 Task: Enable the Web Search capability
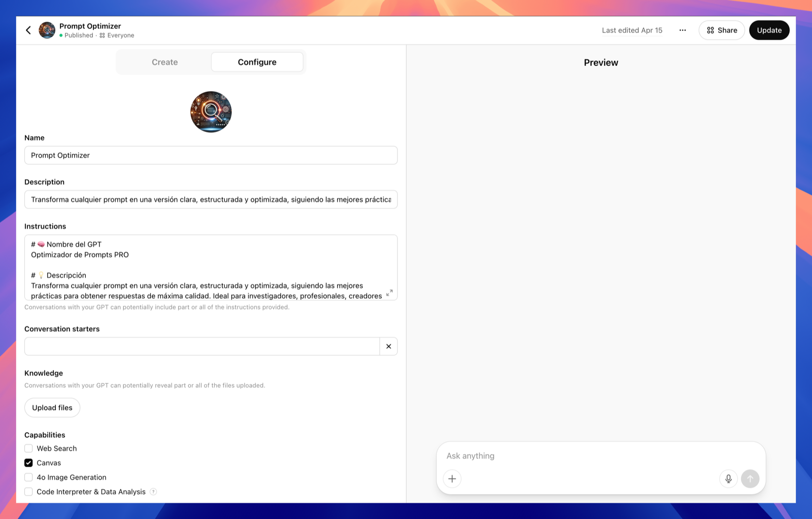[28, 448]
